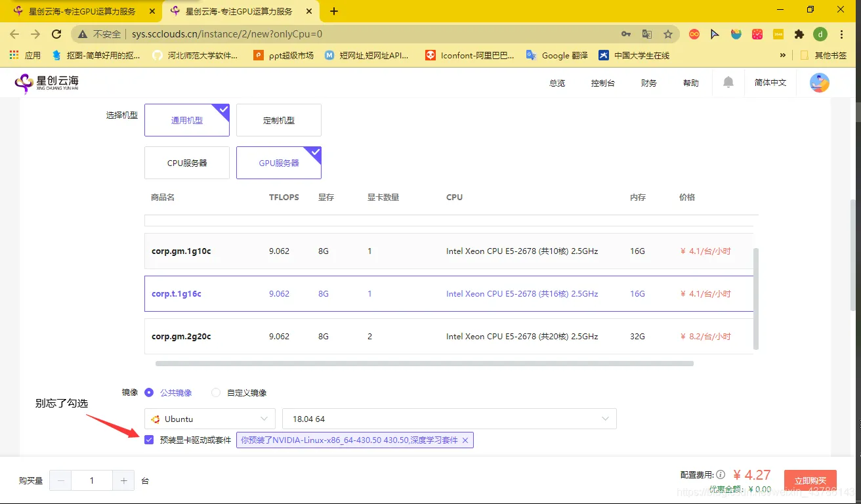Image resolution: width=861 pixels, height=504 pixels.
Task: Select the 自定义镜像 radio button
Action: coord(216,392)
